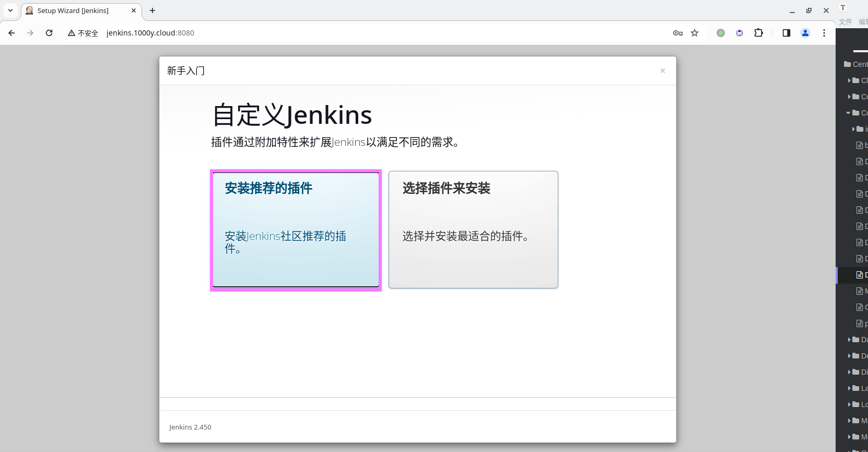Open the 文件 menu in the right-side app
This screenshot has width=868, height=452.
pos(846,21)
